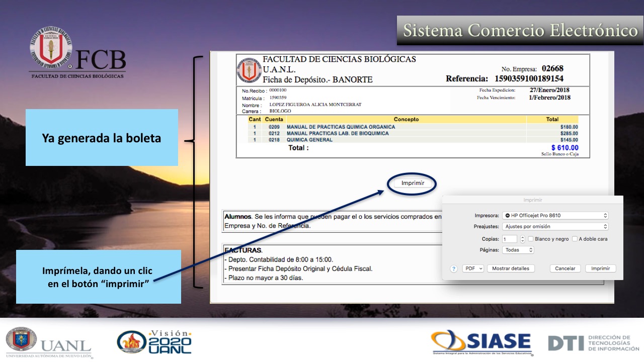Click the FCB faculty logo emblem
Screen dimensions: 644x362
[x=50, y=48]
